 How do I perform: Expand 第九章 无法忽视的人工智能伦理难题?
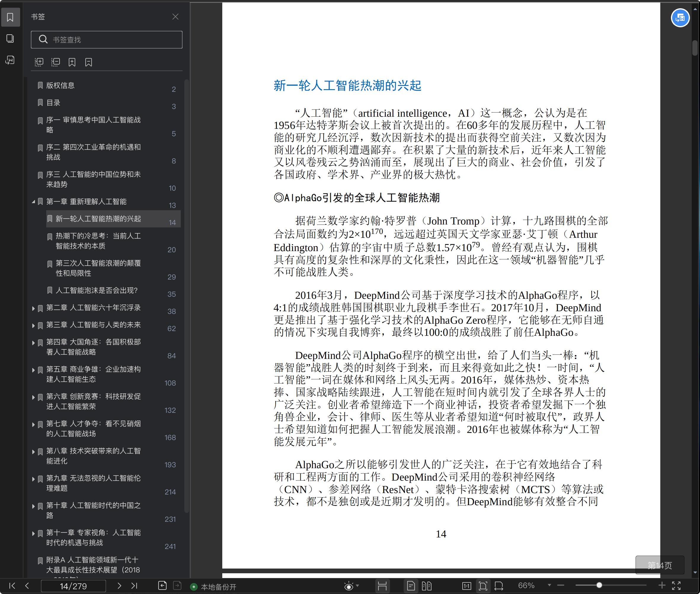[33, 479]
